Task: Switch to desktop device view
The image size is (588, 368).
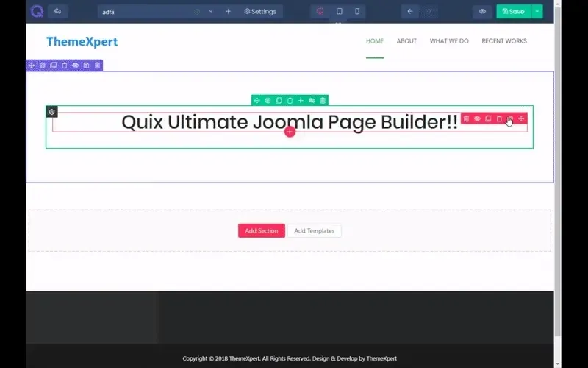Action: pos(320,11)
